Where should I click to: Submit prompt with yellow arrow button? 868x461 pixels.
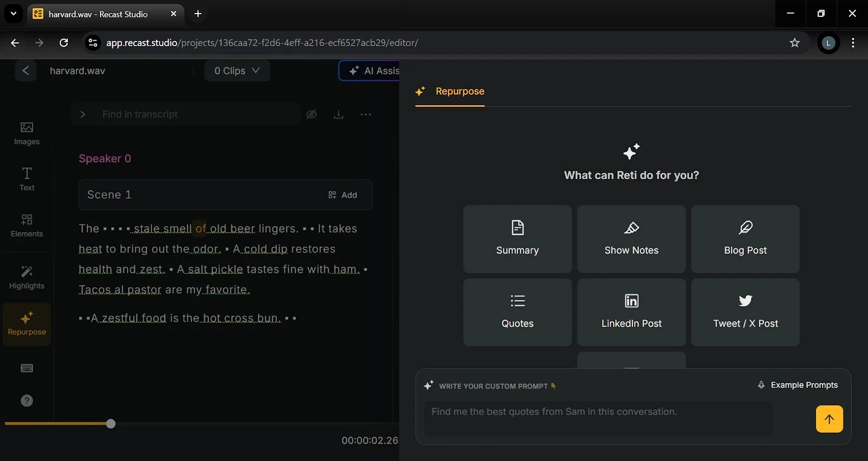tap(829, 419)
